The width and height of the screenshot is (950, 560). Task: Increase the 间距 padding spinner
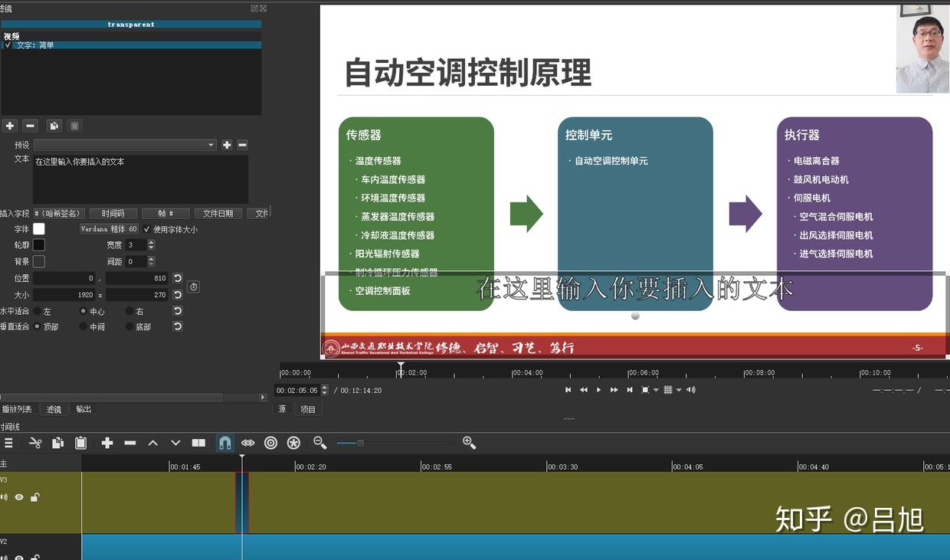click(151, 259)
